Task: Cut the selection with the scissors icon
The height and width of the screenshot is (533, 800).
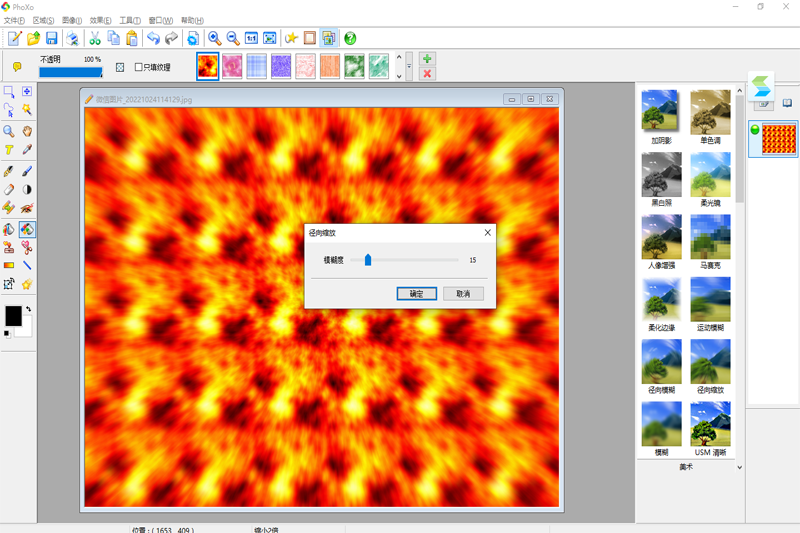Action: pyautogui.click(x=95, y=38)
